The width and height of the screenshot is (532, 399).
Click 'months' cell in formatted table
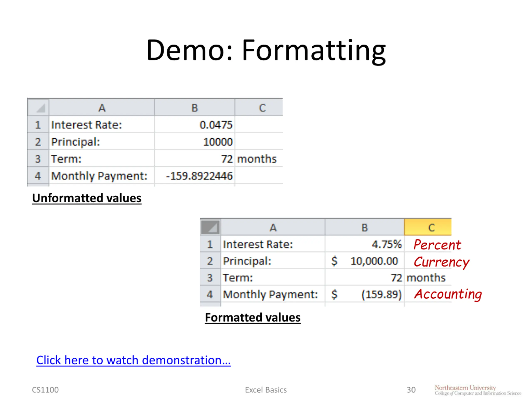[x=426, y=278]
